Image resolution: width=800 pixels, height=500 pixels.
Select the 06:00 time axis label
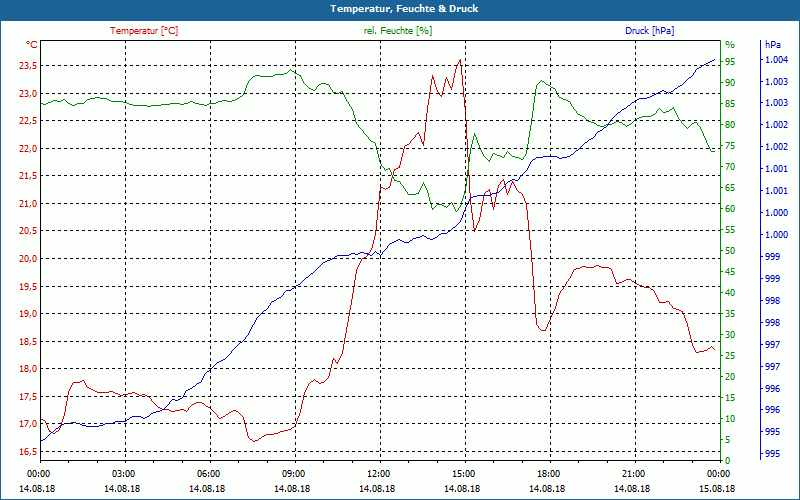click(208, 473)
